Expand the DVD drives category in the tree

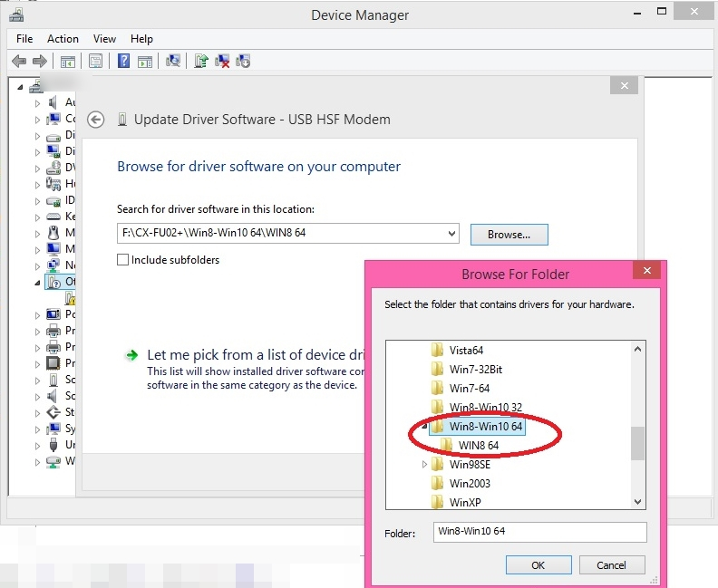point(37,169)
